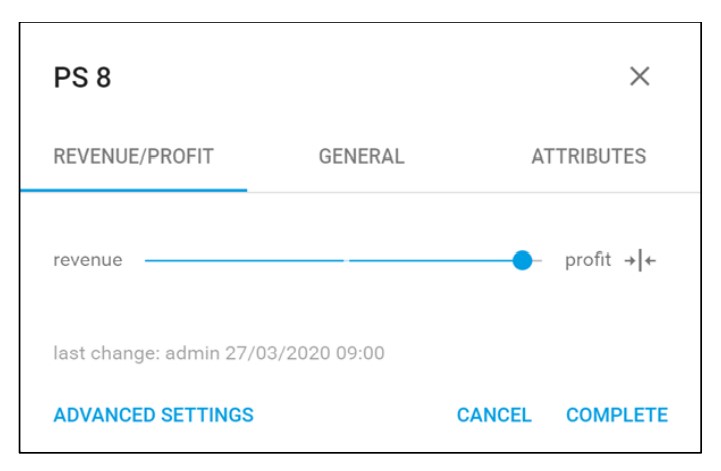721x471 pixels.
Task: Confirm changes with the COMPLETE button
Action: pos(617,415)
